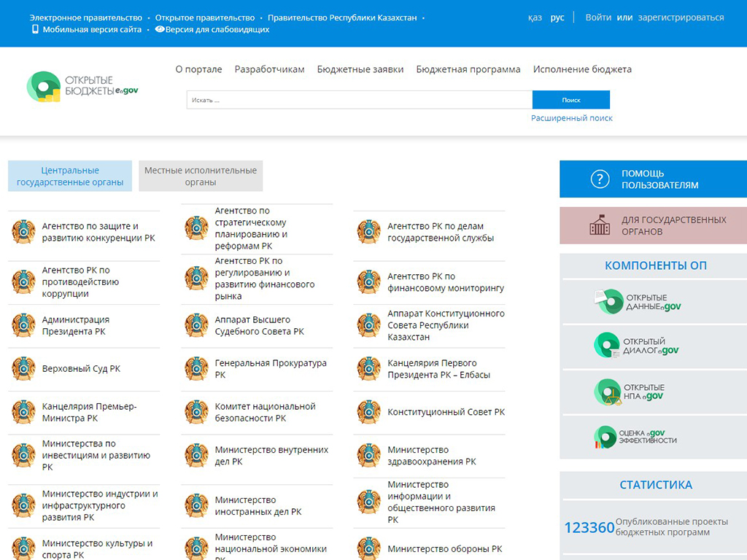
Task: Open Исполнение бюджета menu item
Action: (582, 69)
